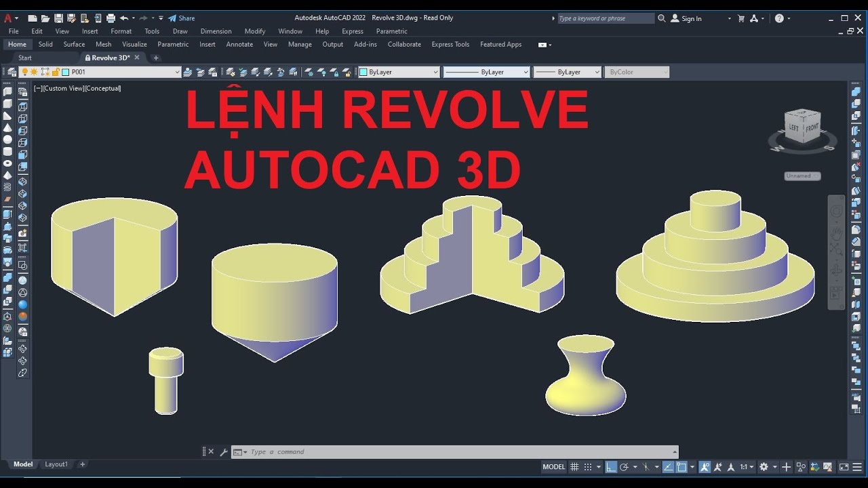868x488 pixels.
Task: Open the status bar Customization menu
Action: click(857, 467)
